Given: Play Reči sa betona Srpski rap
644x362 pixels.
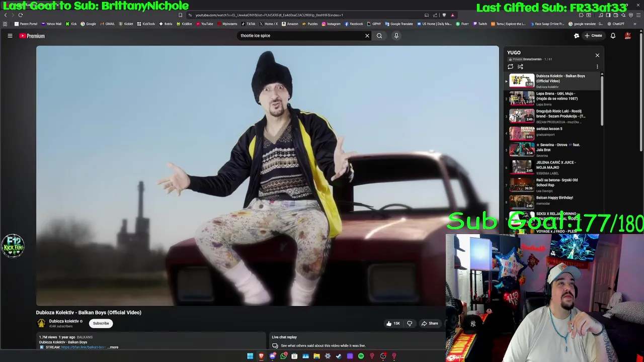Looking at the screenshot, I should tap(552, 185).
